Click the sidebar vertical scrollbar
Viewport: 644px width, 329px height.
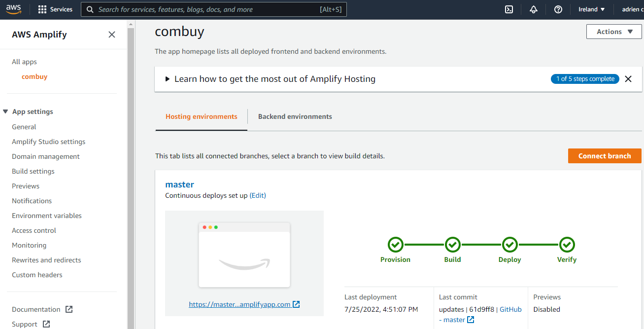131,174
